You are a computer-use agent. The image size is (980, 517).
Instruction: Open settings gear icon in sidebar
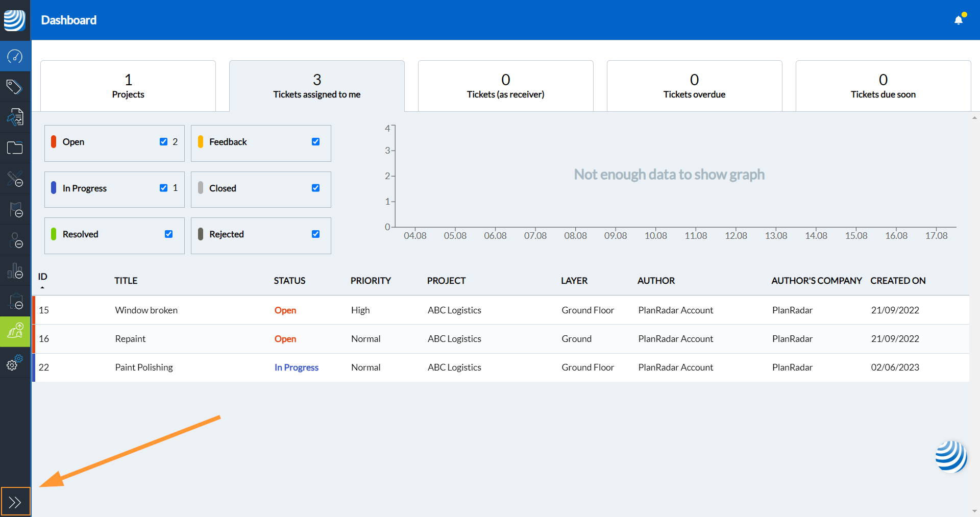pos(14,363)
